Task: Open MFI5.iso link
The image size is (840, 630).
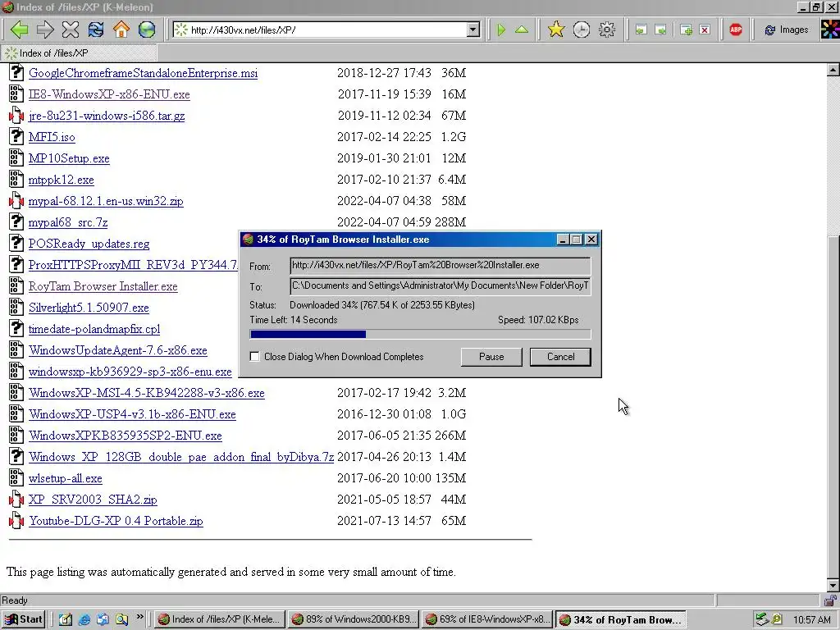Action: click(52, 137)
